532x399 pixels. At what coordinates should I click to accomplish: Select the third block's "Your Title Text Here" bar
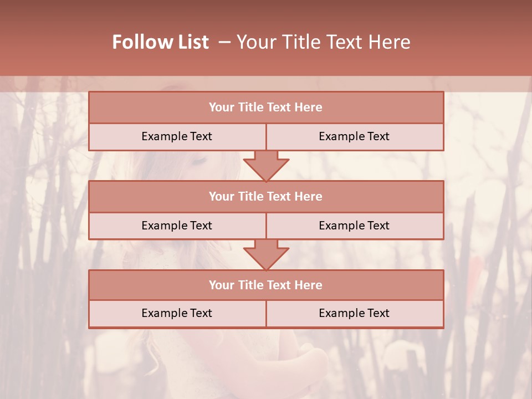tap(266, 285)
